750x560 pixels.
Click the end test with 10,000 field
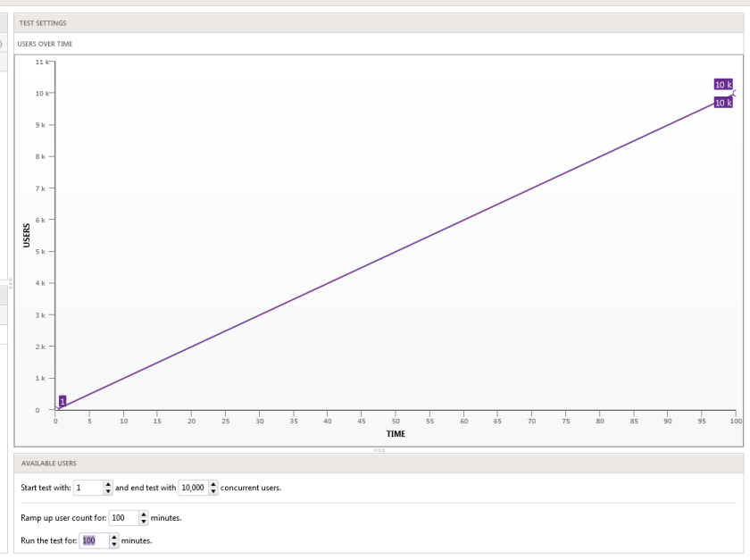(x=193, y=488)
